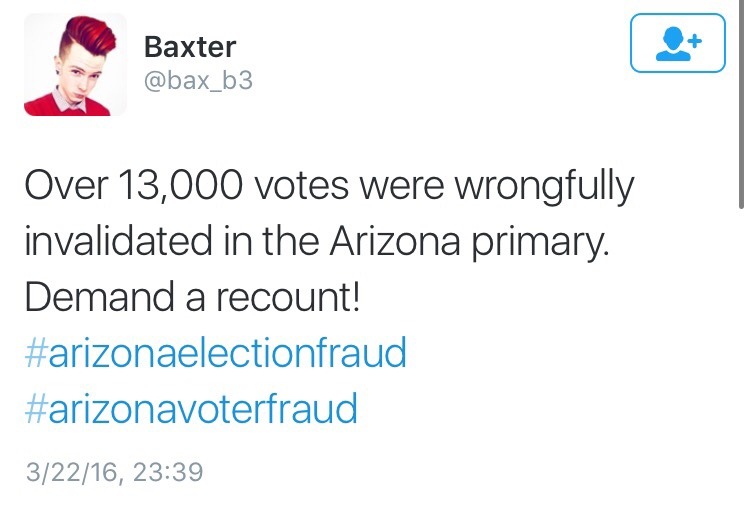This screenshot has width=750, height=506.
Task: Click the time 23:39 in timestamp
Action: (167, 470)
